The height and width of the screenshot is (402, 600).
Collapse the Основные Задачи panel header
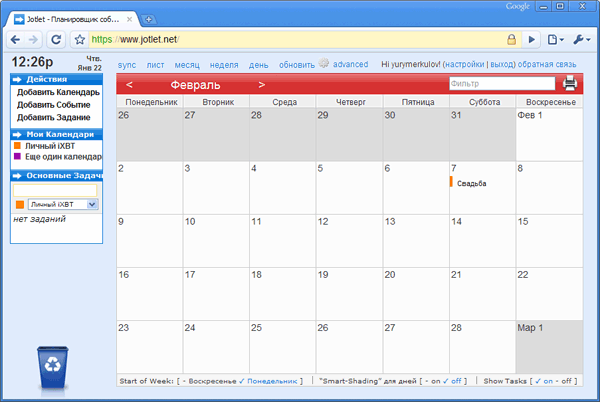click(57, 176)
